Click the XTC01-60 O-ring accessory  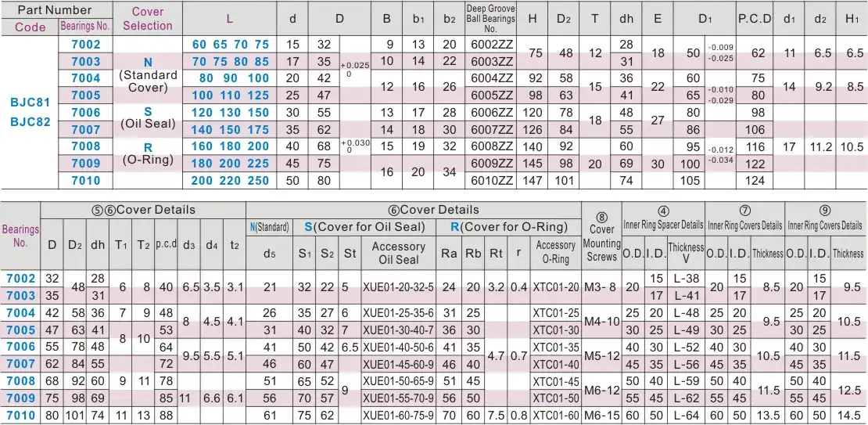tap(556, 416)
